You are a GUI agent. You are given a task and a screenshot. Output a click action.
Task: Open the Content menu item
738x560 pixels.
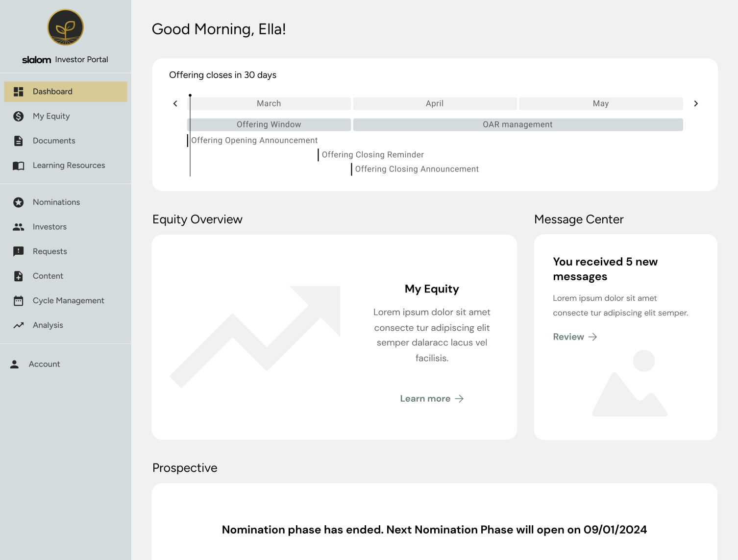click(x=48, y=276)
